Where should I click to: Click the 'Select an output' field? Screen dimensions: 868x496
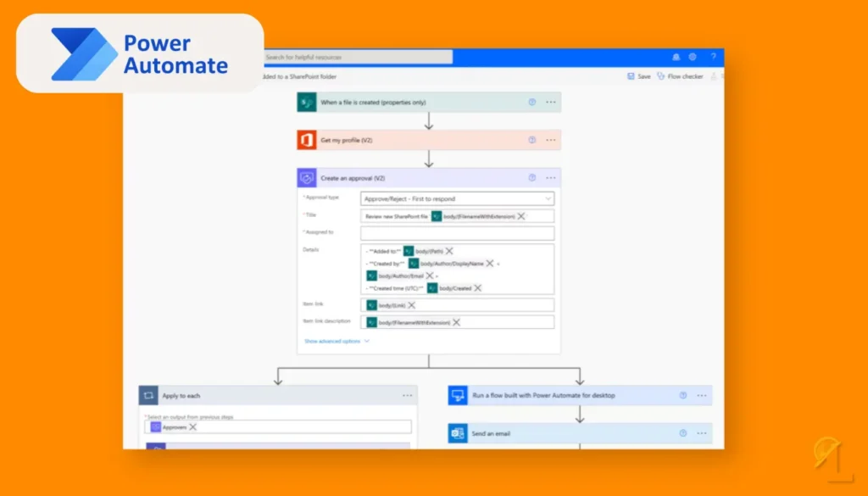pos(278,426)
